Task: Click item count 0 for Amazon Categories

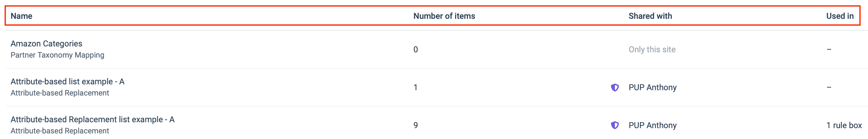Action: [x=415, y=49]
